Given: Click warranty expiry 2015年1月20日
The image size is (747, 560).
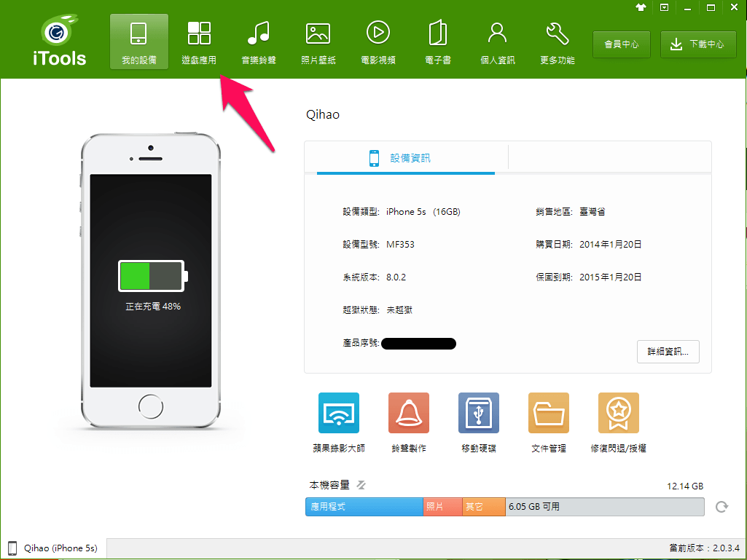Looking at the screenshot, I should coord(610,277).
